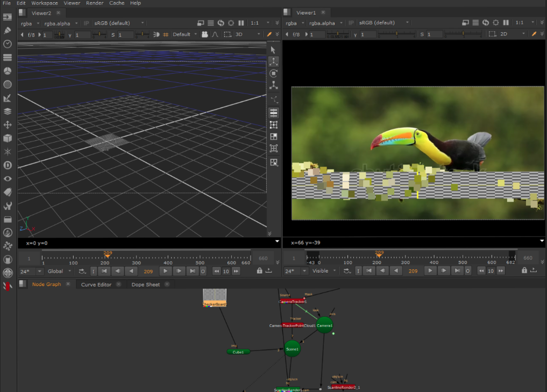Viewport: 547px width, 392px height.
Task: Click the Draw nodes icon in left toolbar
Action: (x=8, y=31)
